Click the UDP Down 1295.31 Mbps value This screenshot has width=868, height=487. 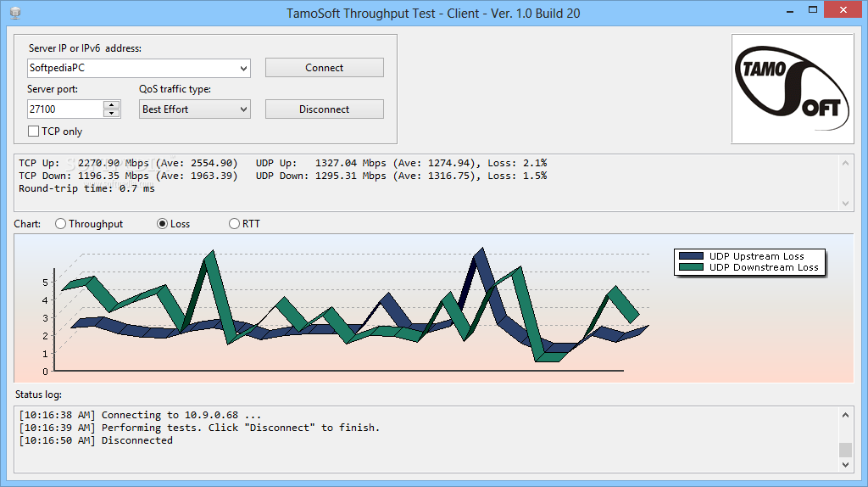click(350, 176)
